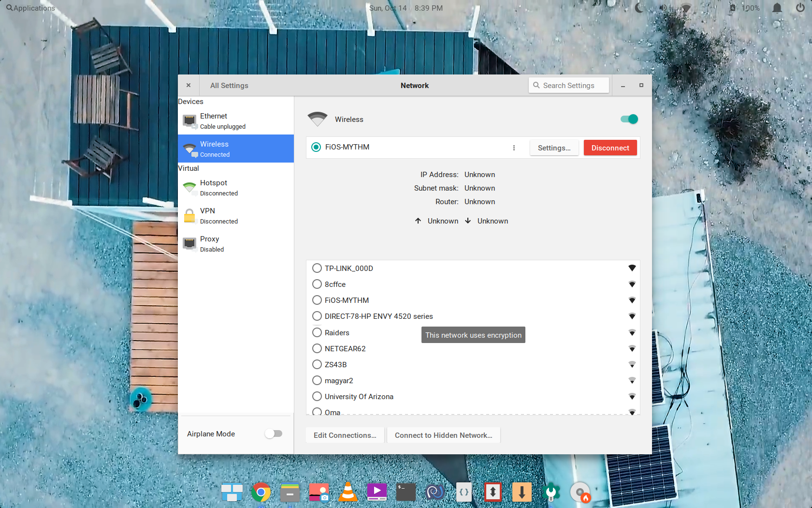Click the second FiOS-MYTHM entry in the list
Image resolution: width=812 pixels, height=508 pixels.
point(473,300)
